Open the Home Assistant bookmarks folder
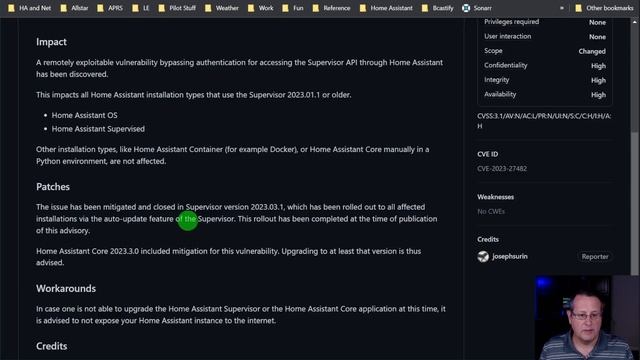The width and height of the screenshot is (640, 360). tap(386, 8)
